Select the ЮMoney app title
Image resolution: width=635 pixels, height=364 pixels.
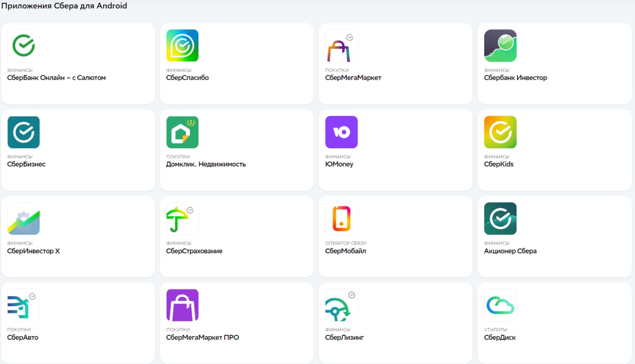339,164
